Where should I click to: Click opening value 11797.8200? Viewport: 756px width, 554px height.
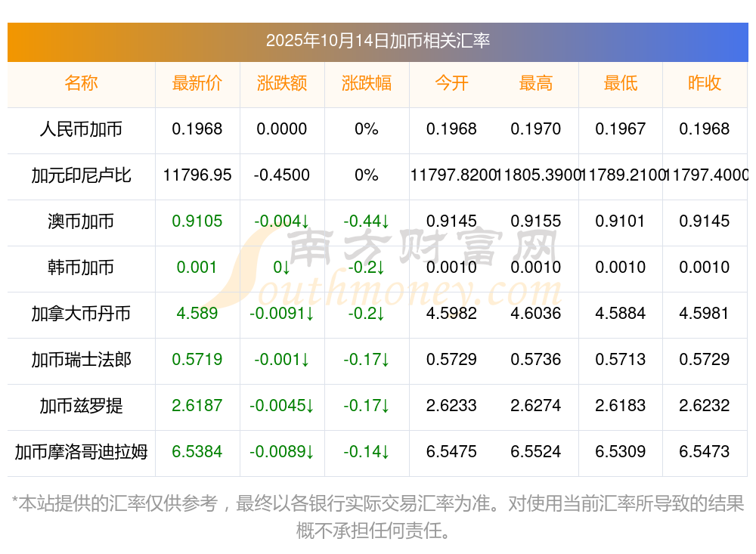point(453,175)
